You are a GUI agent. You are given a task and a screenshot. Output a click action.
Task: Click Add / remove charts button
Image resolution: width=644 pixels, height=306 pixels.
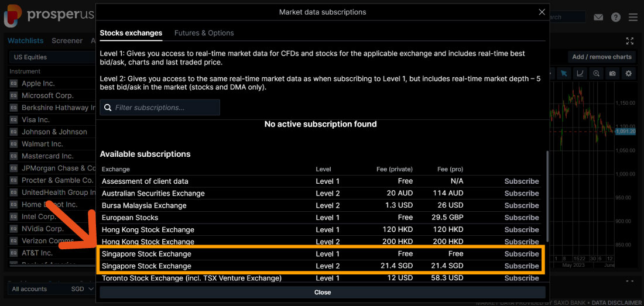602,57
